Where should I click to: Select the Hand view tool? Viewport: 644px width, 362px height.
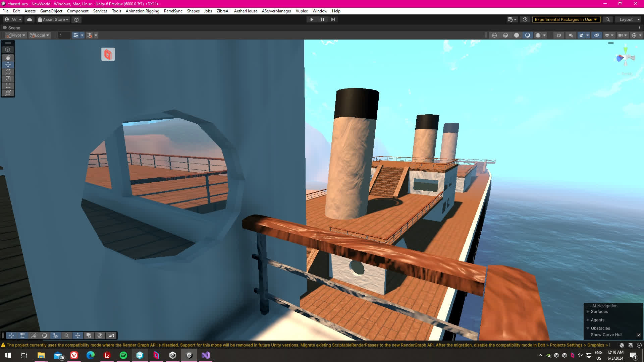[x=8, y=58]
